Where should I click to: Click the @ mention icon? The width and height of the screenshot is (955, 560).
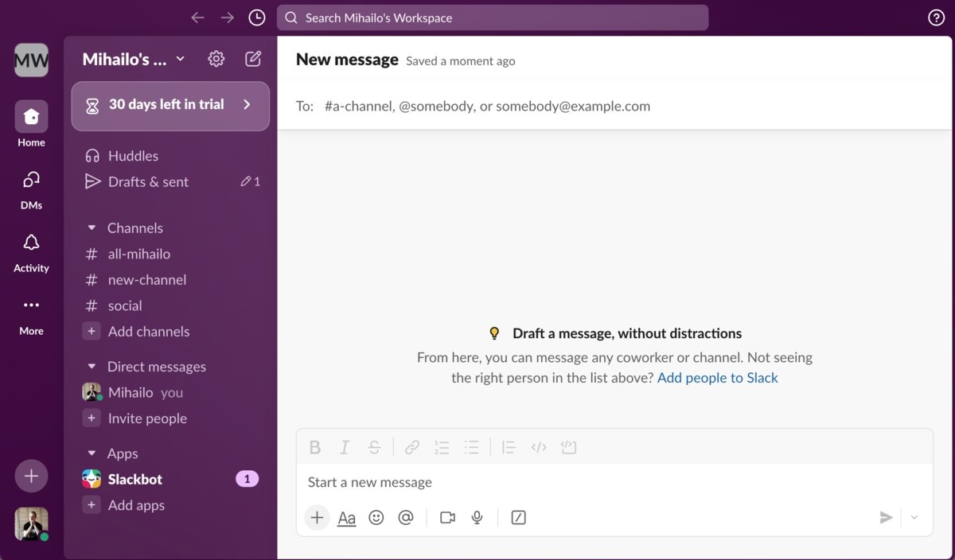click(x=406, y=518)
